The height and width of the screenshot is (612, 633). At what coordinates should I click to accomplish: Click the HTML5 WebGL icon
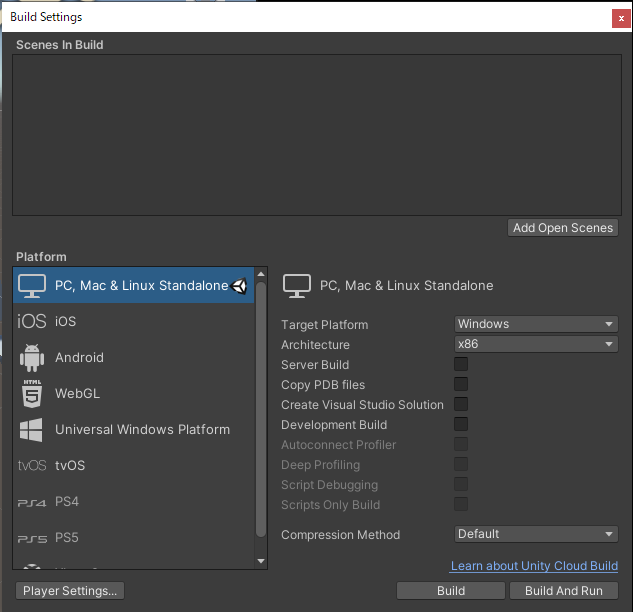pos(32,394)
